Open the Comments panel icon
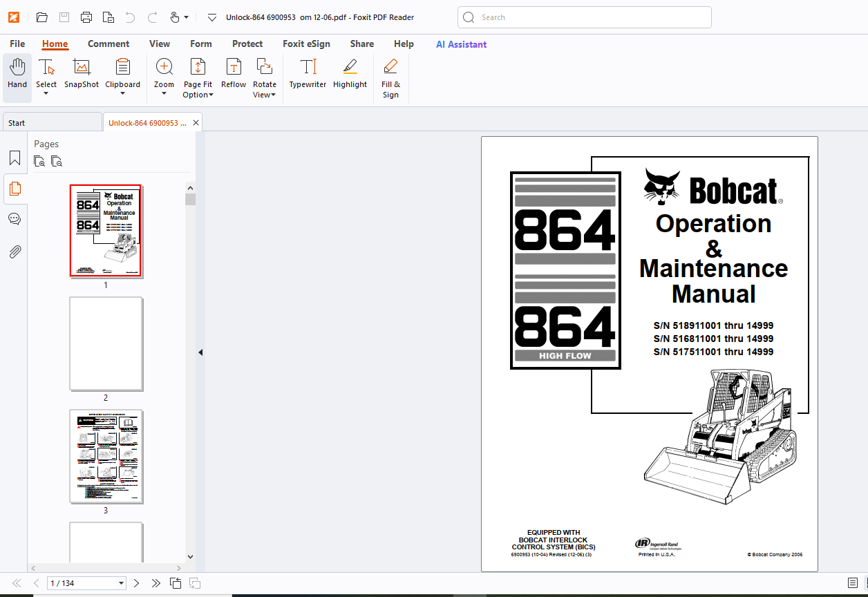This screenshot has width=868, height=597. point(15,219)
